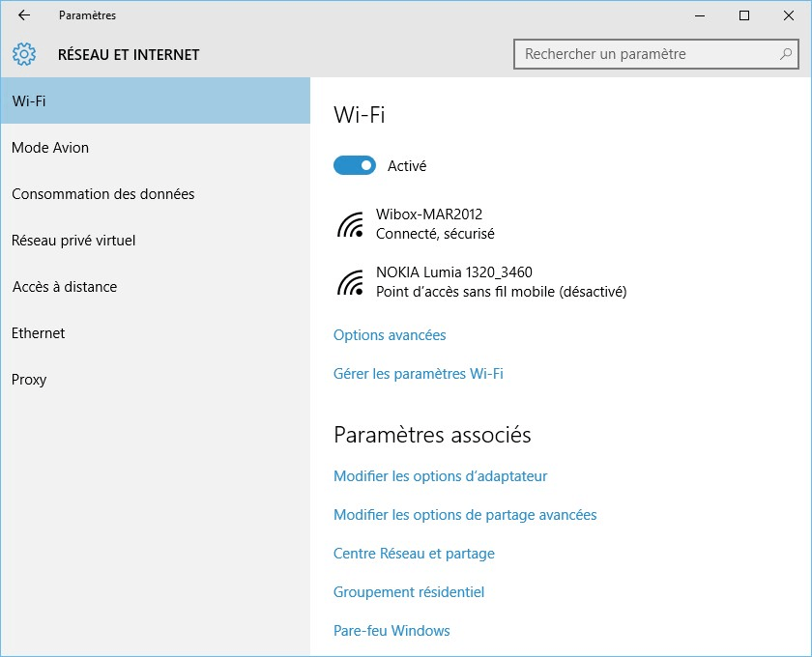Open Mode Avion section

tap(156, 148)
